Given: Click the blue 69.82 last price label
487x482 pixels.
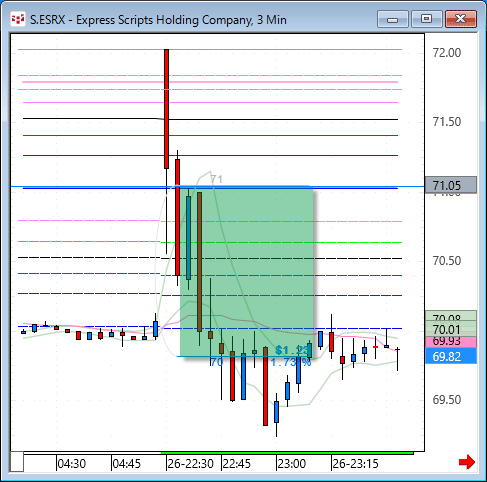Looking at the screenshot, I should (x=451, y=357).
